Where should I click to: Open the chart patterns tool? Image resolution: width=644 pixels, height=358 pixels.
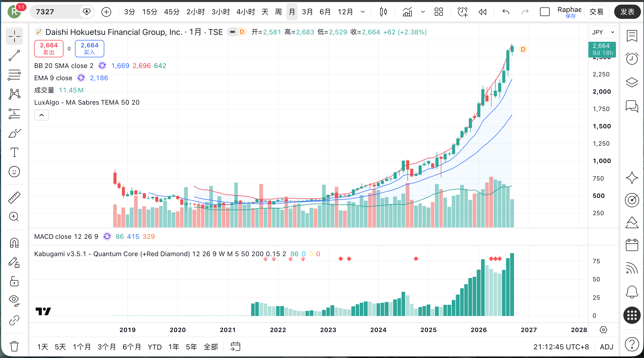click(14, 94)
